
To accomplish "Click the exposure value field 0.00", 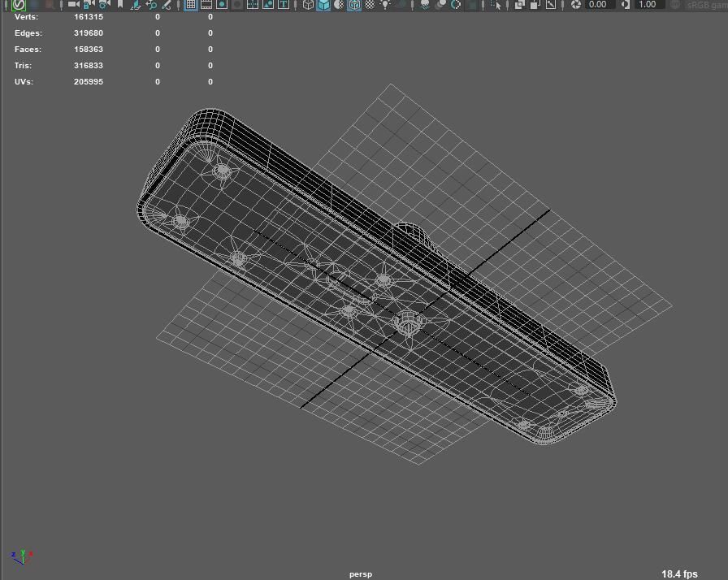I will point(600,5).
